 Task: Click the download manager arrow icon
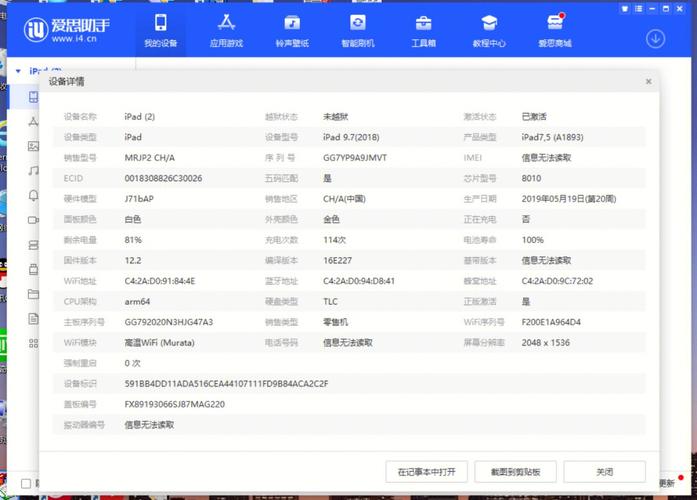click(655, 39)
